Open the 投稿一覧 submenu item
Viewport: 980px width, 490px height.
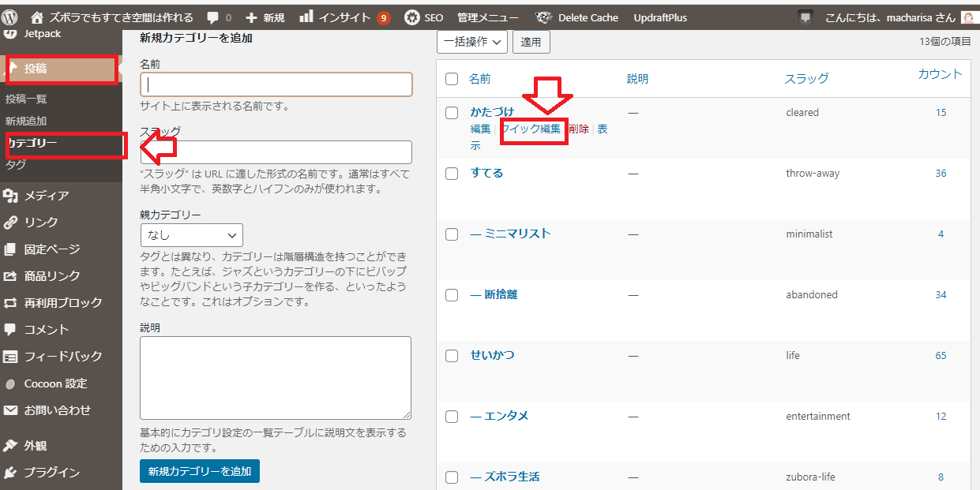(26, 99)
